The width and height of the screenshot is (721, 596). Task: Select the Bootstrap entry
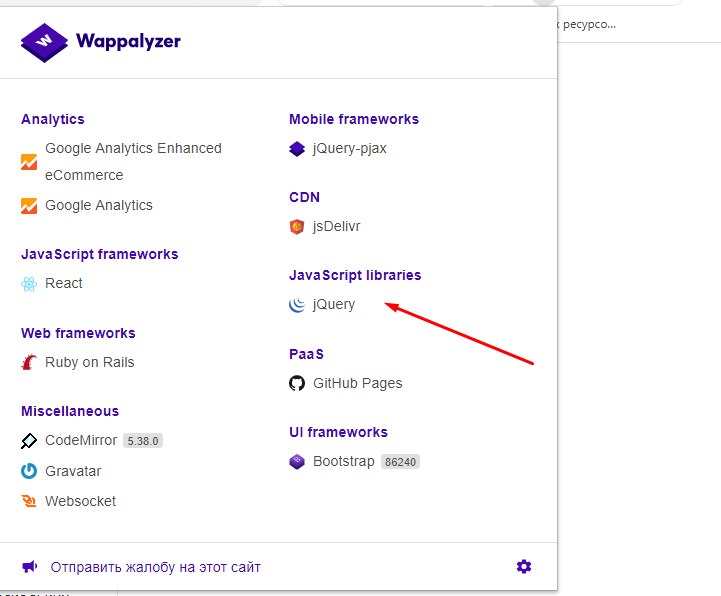pos(344,461)
